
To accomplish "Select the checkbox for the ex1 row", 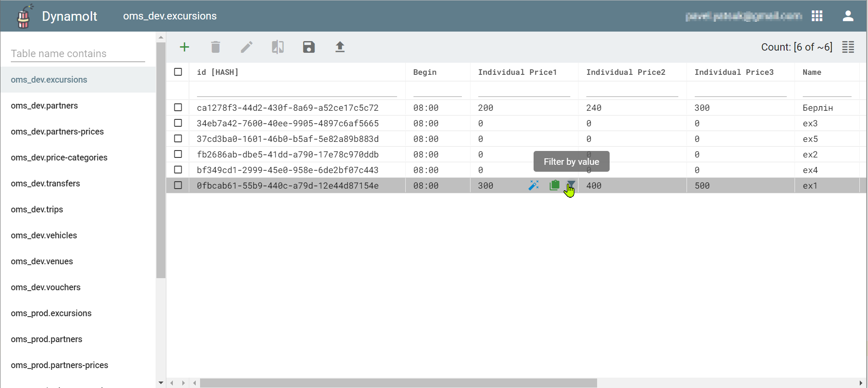I will (178, 185).
